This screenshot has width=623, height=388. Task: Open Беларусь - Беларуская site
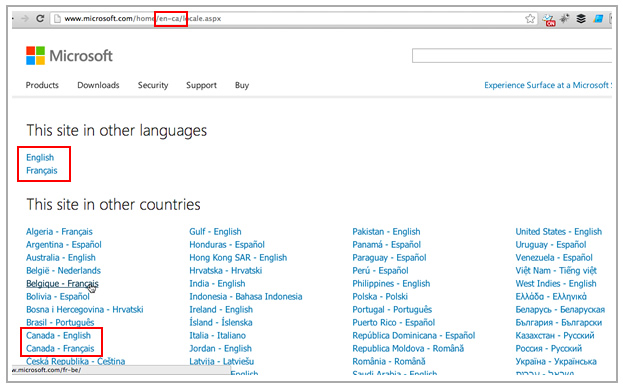560,309
